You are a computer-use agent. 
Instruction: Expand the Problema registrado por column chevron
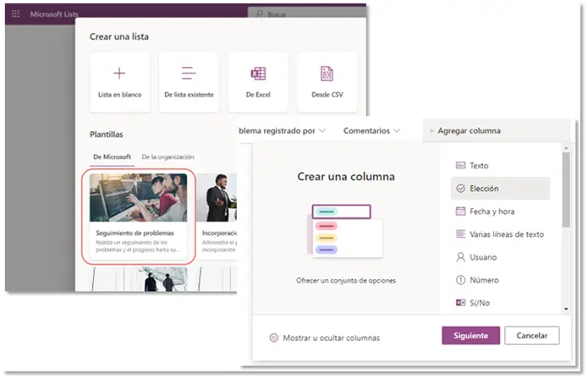tap(322, 131)
